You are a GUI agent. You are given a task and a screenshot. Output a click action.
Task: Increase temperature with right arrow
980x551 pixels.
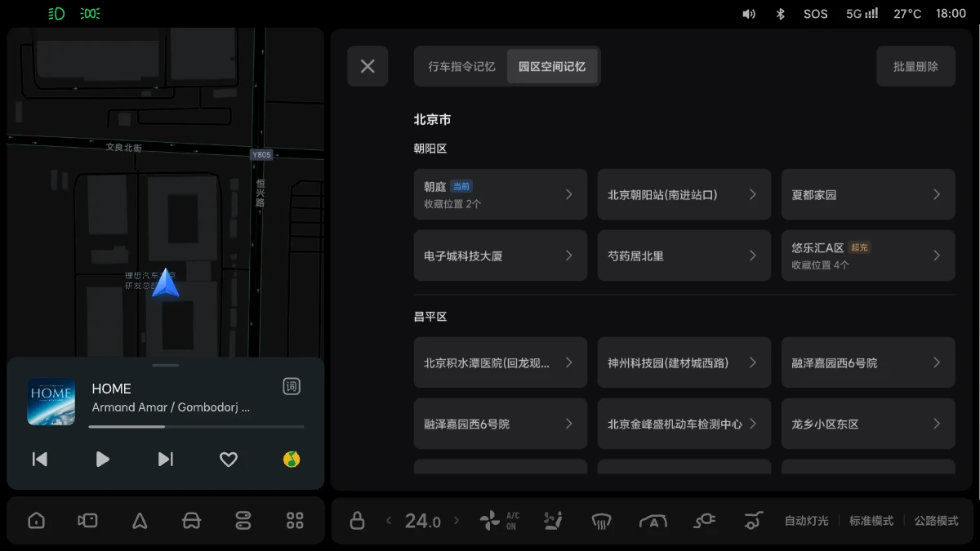click(457, 521)
